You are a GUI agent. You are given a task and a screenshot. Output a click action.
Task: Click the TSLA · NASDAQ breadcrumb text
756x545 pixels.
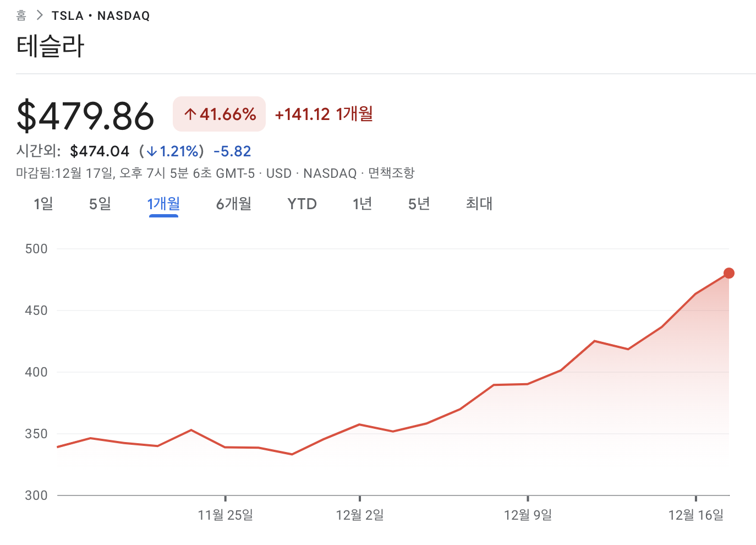pos(101,15)
